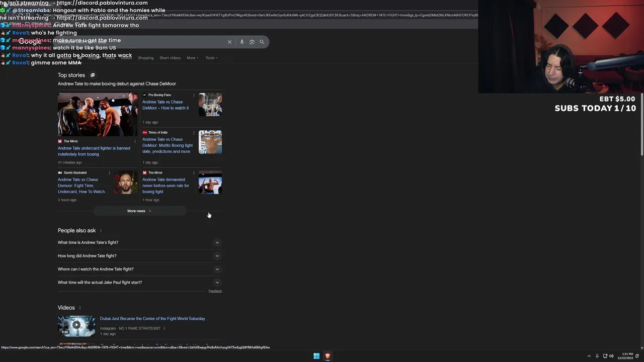Click 'Andrew Tate to make boxing debut' headline
Image resolution: width=644 pixels, height=362 pixels.
(117, 84)
